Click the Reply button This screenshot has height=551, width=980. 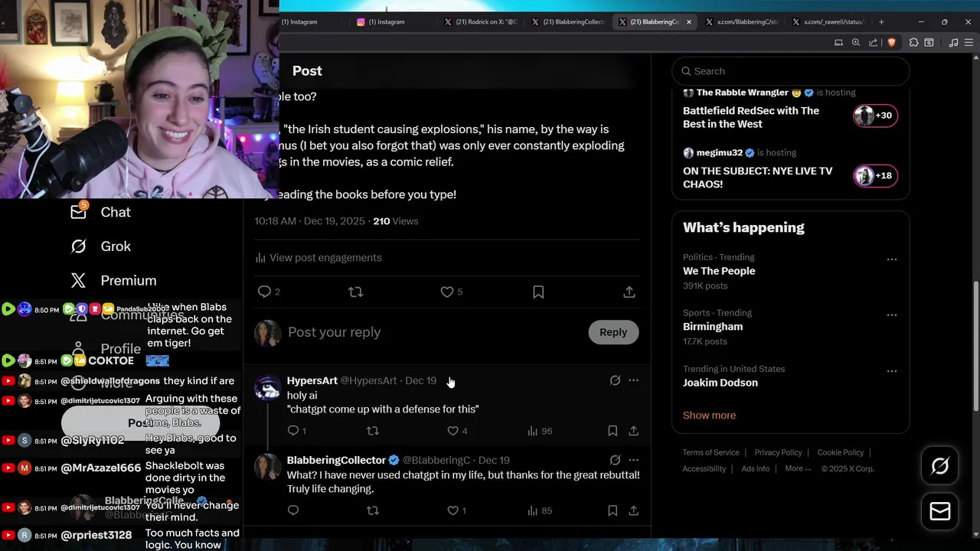pyautogui.click(x=612, y=332)
